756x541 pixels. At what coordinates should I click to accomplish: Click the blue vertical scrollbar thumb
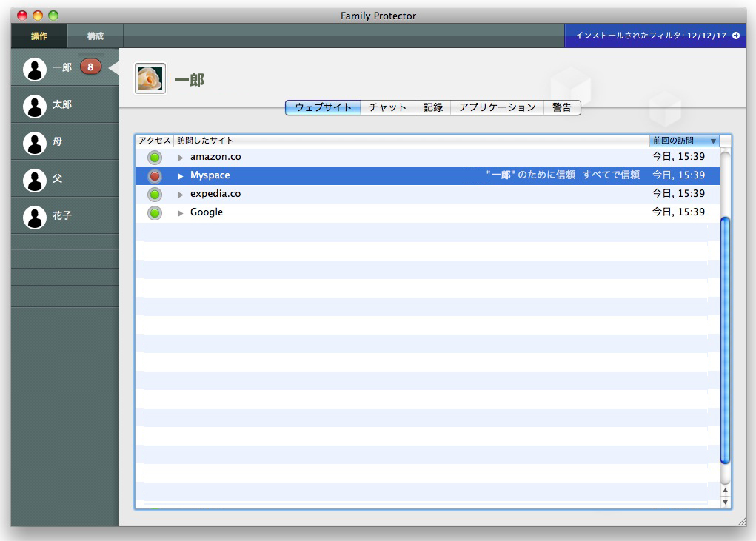(725, 340)
